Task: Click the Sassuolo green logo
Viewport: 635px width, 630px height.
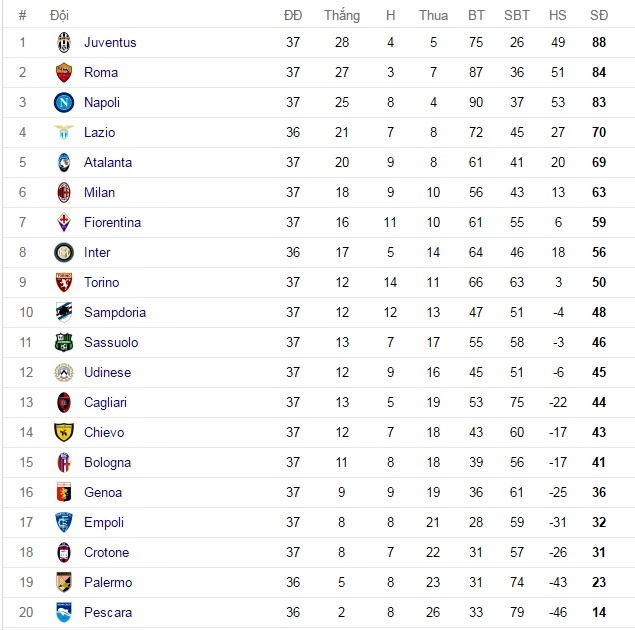Action: tap(64, 343)
